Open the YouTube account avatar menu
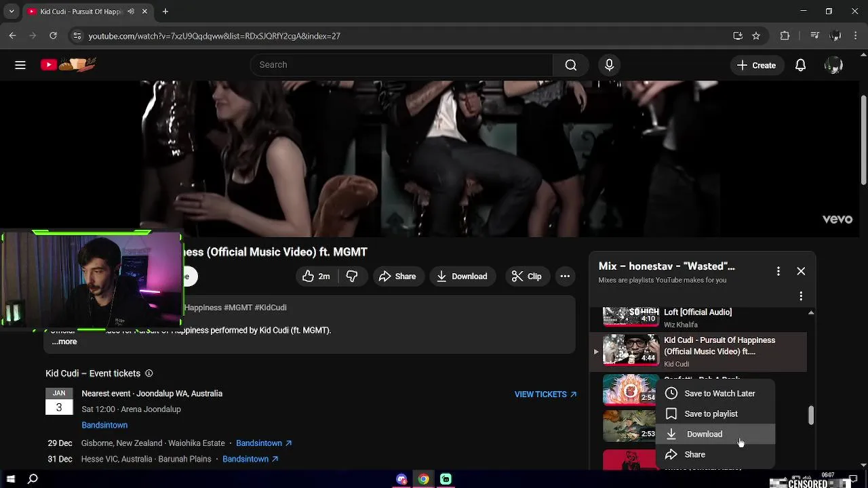 point(833,65)
